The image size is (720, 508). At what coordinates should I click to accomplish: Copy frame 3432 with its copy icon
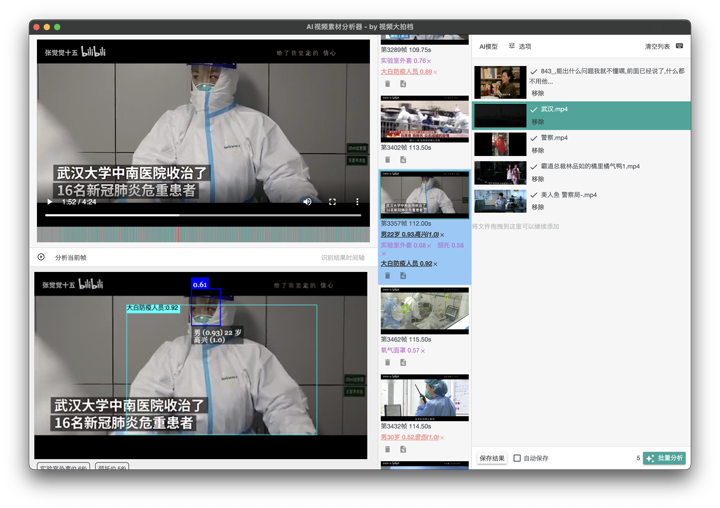pos(403,449)
